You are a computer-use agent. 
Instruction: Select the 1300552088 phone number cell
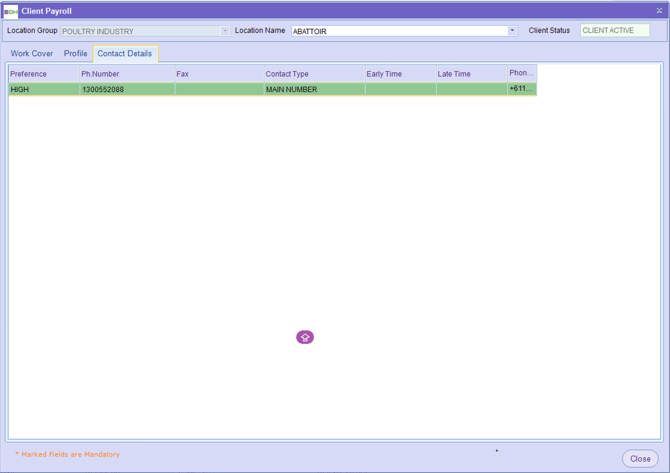coord(126,89)
